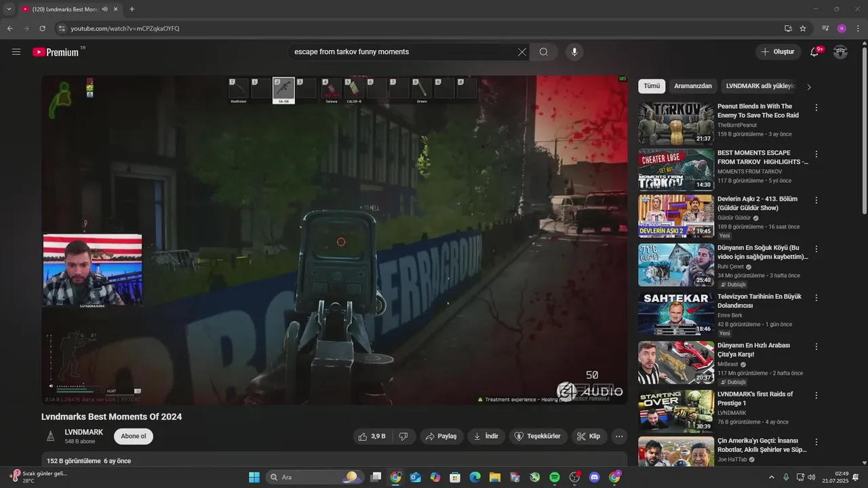
Task: Click the Windows taskbar search box
Action: 314,477
